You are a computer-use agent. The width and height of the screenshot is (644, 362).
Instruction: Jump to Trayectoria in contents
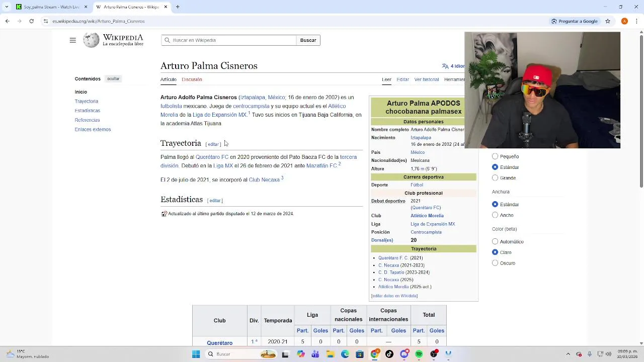pos(87,101)
